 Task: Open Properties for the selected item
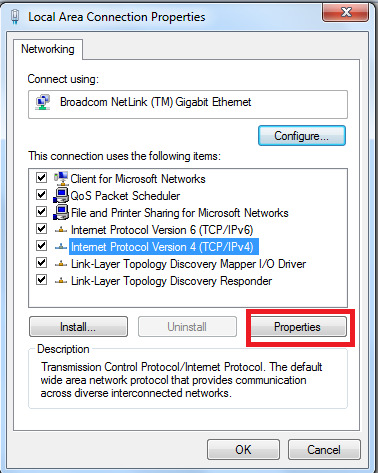tap(297, 327)
